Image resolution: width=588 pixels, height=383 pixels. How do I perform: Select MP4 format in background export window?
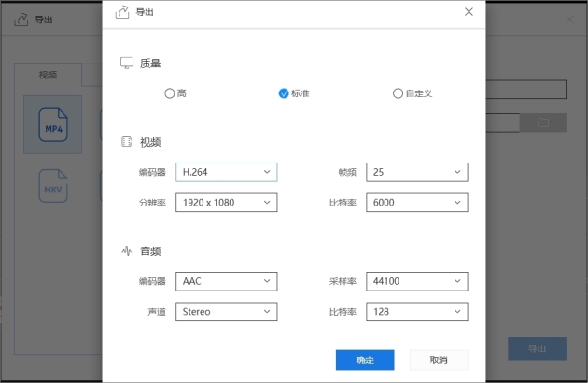click(53, 124)
